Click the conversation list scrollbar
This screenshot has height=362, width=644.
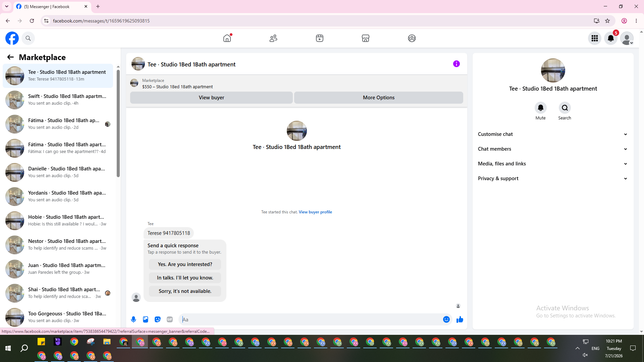(118, 123)
